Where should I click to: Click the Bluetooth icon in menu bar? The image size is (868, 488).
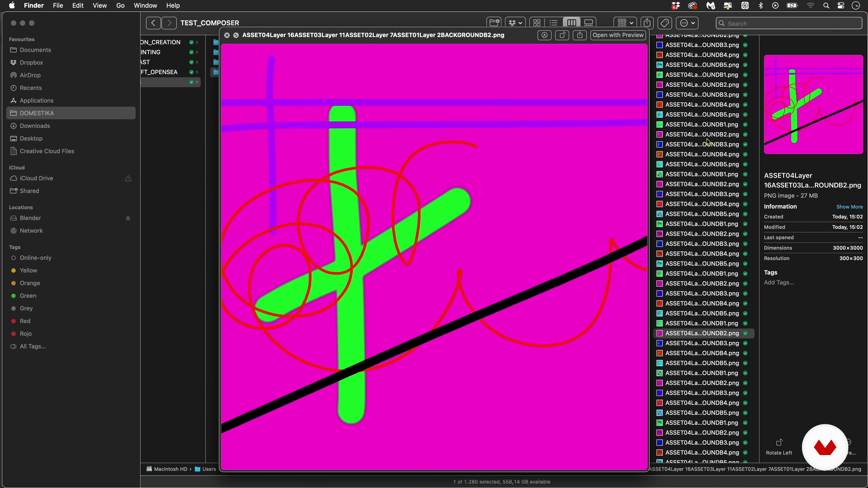click(x=760, y=6)
